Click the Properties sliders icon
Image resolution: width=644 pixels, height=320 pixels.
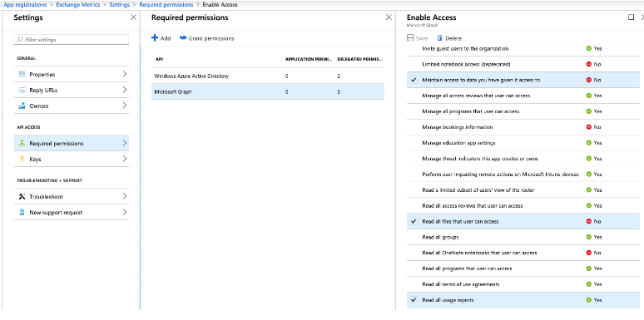point(22,74)
